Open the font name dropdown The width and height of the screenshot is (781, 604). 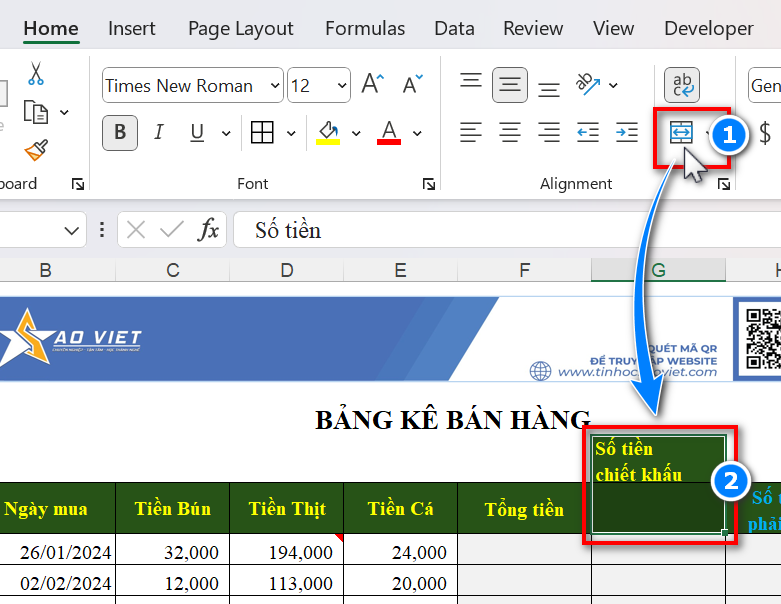[275, 86]
